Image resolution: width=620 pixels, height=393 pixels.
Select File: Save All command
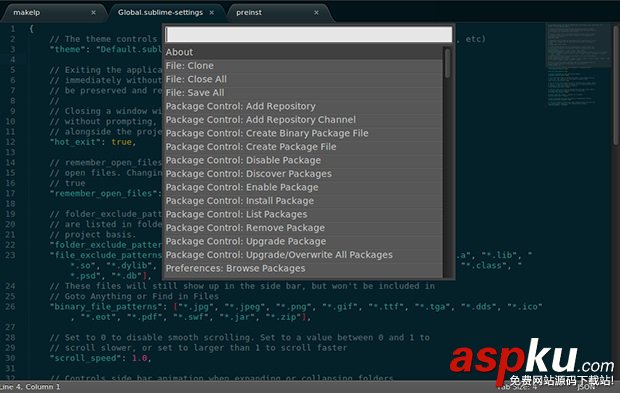(x=303, y=93)
